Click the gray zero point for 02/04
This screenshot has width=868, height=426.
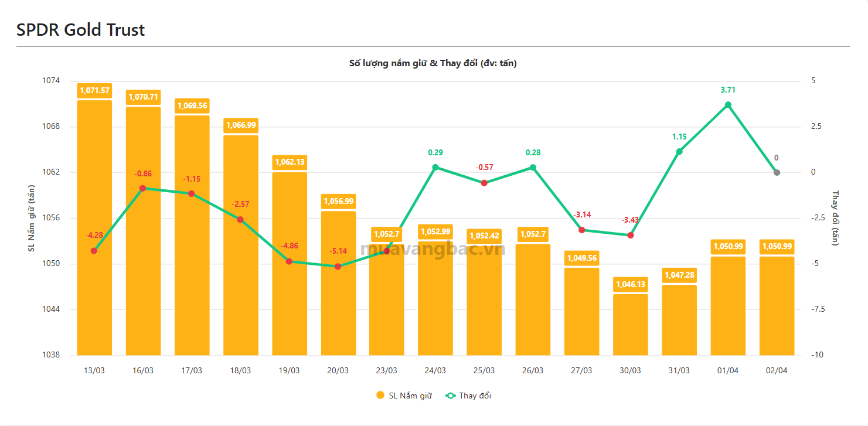pyautogui.click(x=777, y=172)
